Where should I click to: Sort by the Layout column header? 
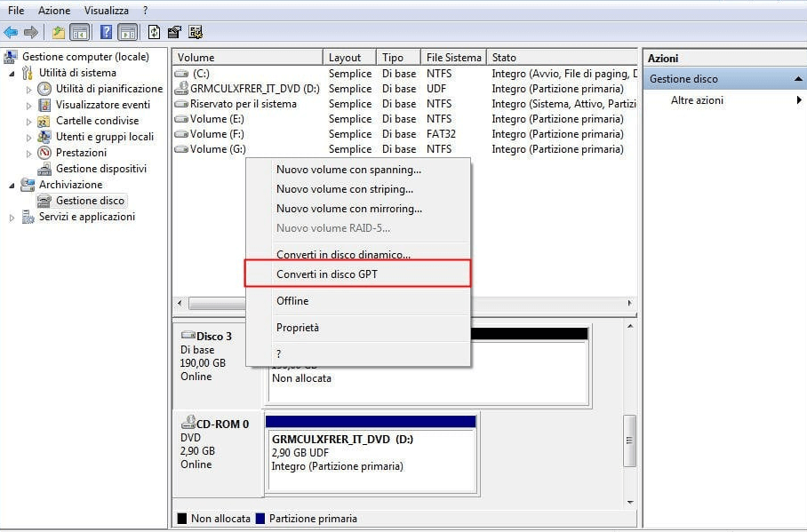pos(350,57)
